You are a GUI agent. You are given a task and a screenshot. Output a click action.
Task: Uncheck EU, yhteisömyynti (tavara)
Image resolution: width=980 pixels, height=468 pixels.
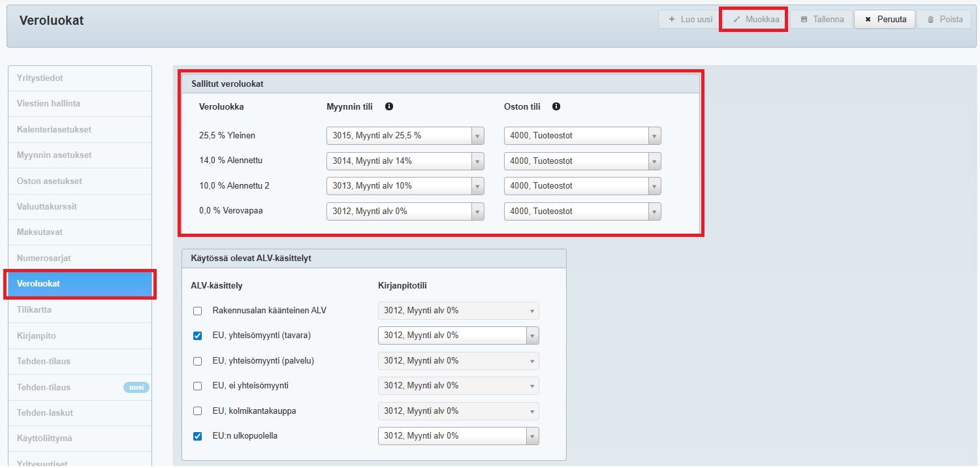click(198, 335)
